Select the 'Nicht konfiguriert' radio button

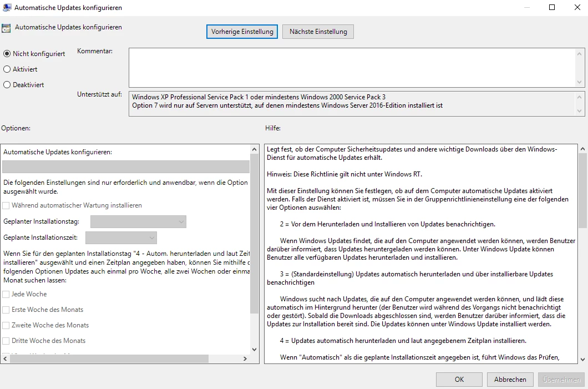[x=7, y=54]
